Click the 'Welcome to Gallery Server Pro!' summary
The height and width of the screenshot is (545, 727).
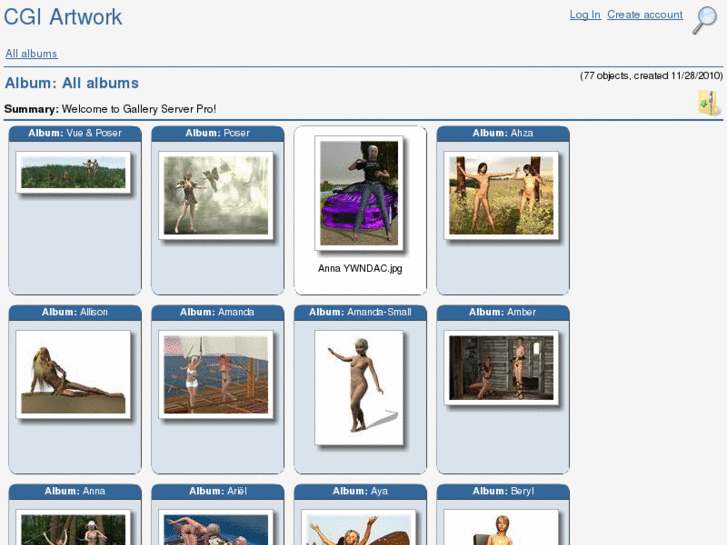(x=139, y=109)
